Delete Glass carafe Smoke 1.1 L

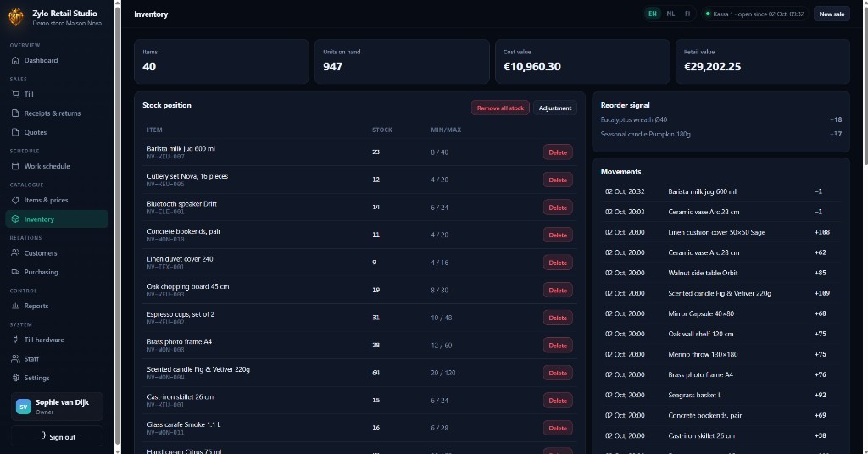[558, 428]
